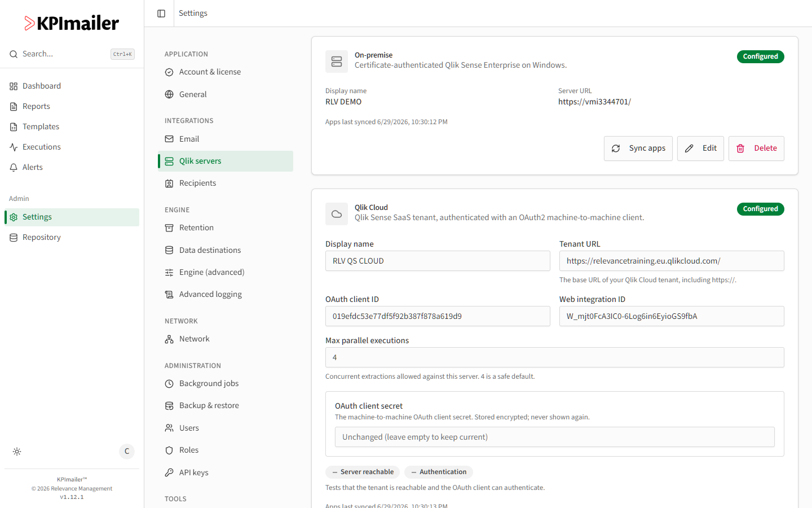Viewport: 812px width, 508px height.
Task: Open the user avatar 'C' menu
Action: [x=127, y=451]
